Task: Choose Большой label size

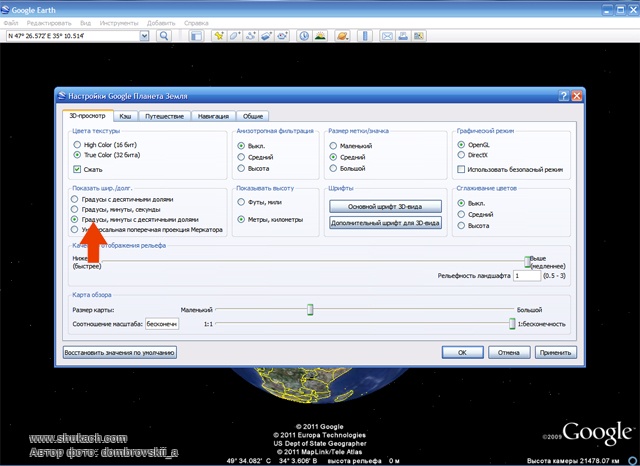Action: pyautogui.click(x=333, y=168)
